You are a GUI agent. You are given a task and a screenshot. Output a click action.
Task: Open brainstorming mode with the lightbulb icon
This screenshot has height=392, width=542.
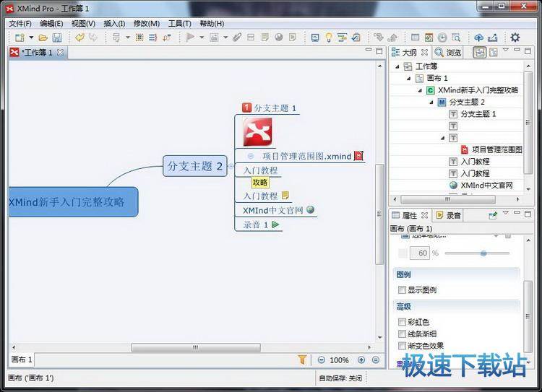[329, 38]
